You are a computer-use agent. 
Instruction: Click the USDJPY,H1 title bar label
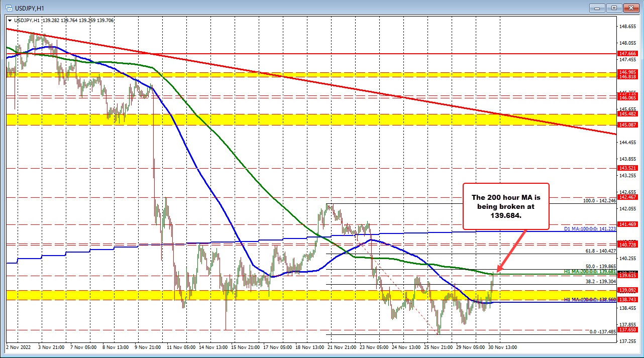point(30,8)
